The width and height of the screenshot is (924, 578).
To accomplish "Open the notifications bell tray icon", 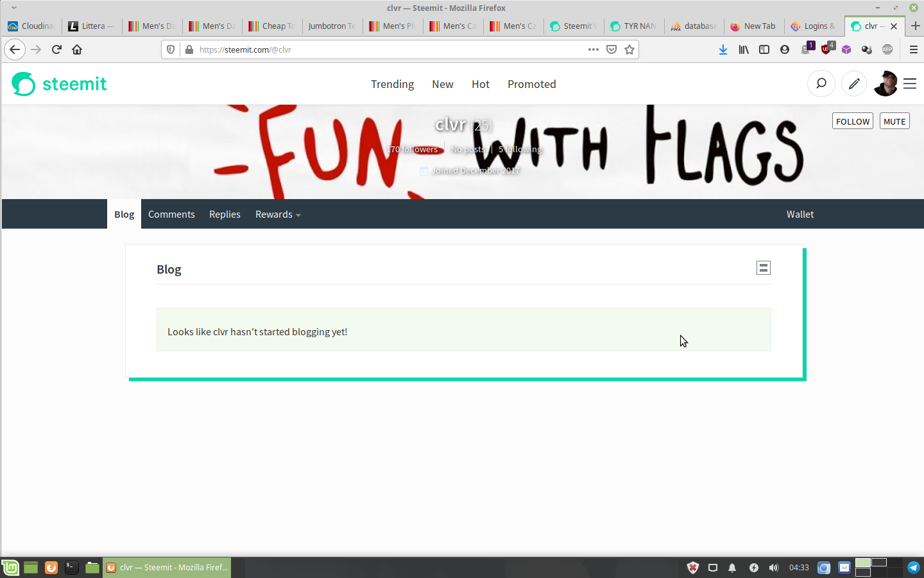I will (732, 568).
